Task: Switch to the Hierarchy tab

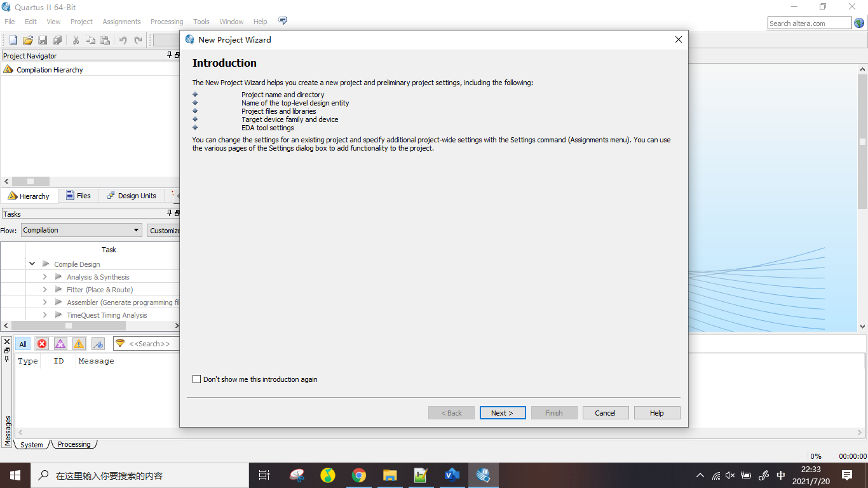Action: pyautogui.click(x=29, y=196)
